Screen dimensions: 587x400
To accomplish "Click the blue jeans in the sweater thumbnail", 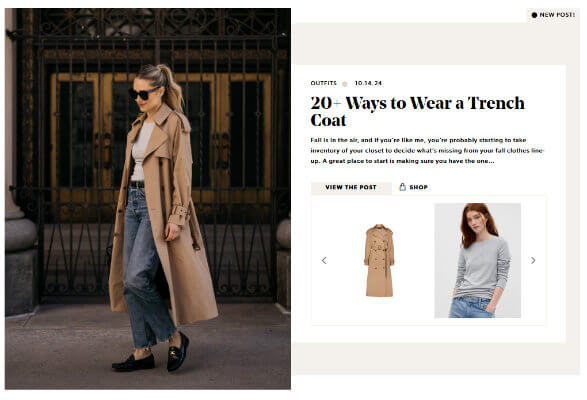I will click(471, 307).
